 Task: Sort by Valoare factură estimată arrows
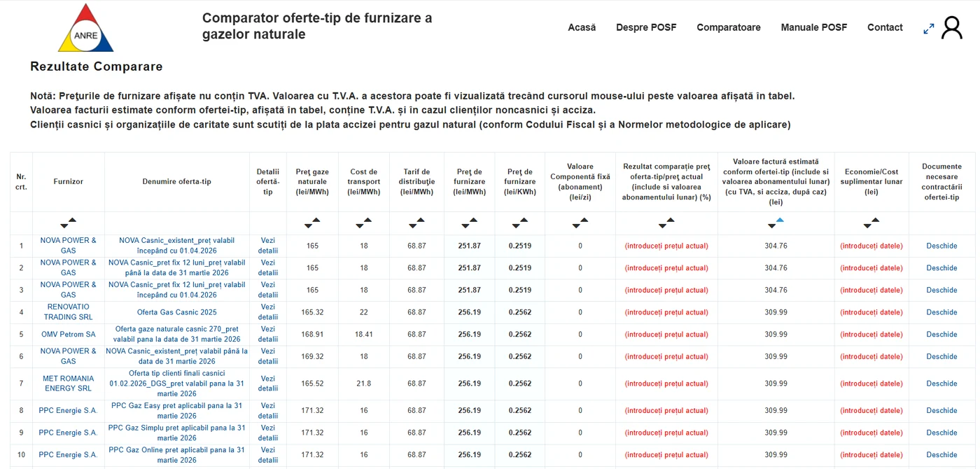coord(776,223)
